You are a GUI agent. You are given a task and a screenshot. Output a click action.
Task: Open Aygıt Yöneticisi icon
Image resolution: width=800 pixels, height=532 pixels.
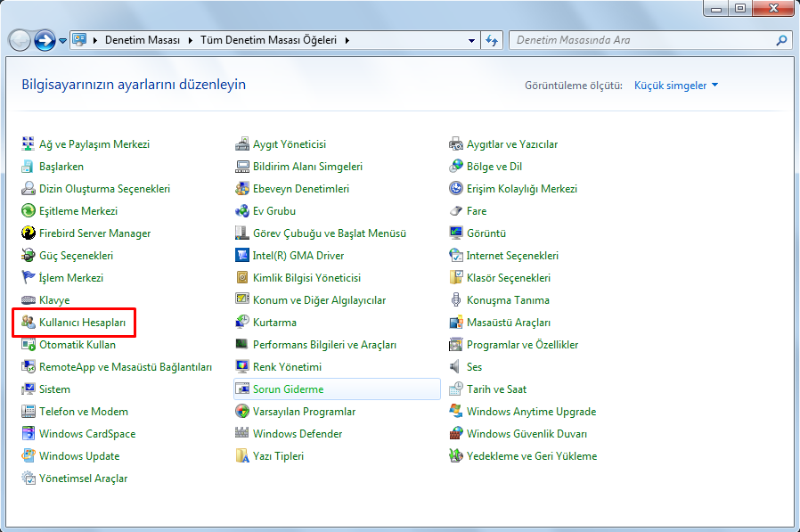pyautogui.click(x=241, y=144)
